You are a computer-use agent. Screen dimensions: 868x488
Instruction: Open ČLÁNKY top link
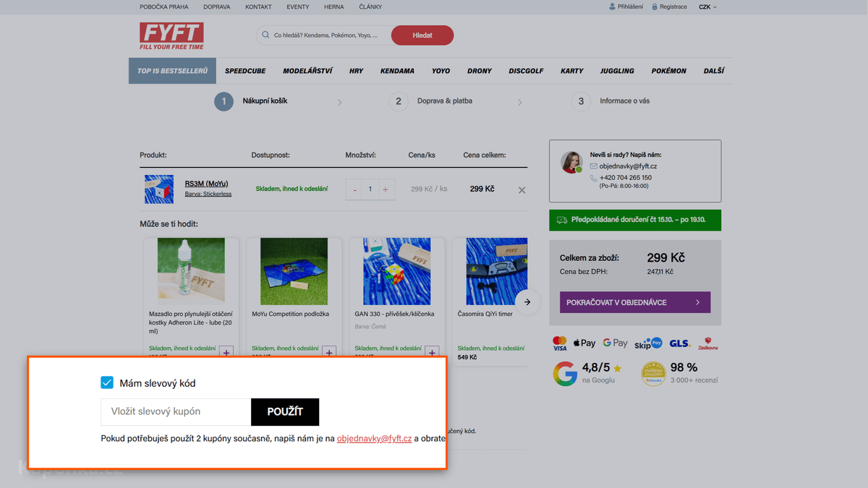click(x=370, y=7)
